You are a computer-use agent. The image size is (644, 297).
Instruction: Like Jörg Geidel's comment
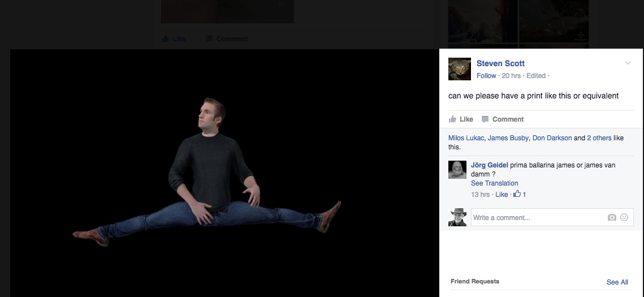pyautogui.click(x=502, y=195)
